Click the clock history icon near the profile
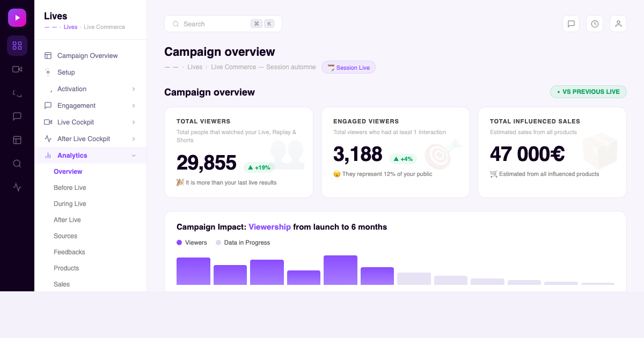This screenshot has height=338, width=644. pyautogui.click(x=595, y=24)
